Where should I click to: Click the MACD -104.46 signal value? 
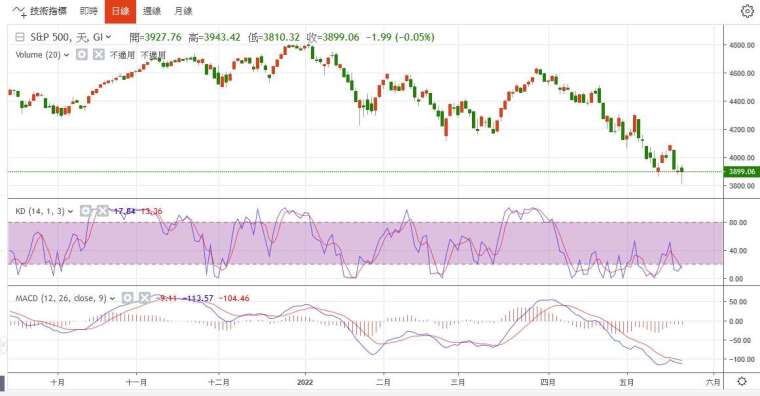click(x=235, y=298)
